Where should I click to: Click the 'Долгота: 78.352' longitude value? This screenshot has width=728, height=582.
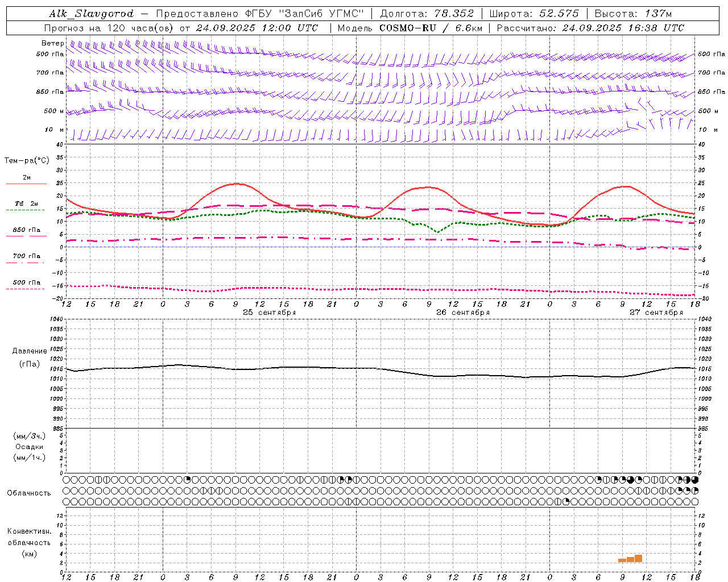click(x=427, y=14)
